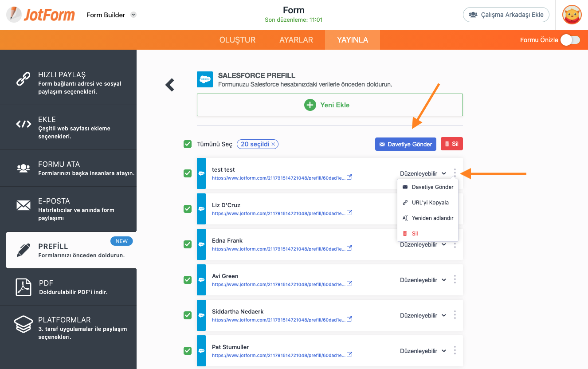
Task: Click the name 'Liz D'Cruz'
Action: tap(226, 205)
